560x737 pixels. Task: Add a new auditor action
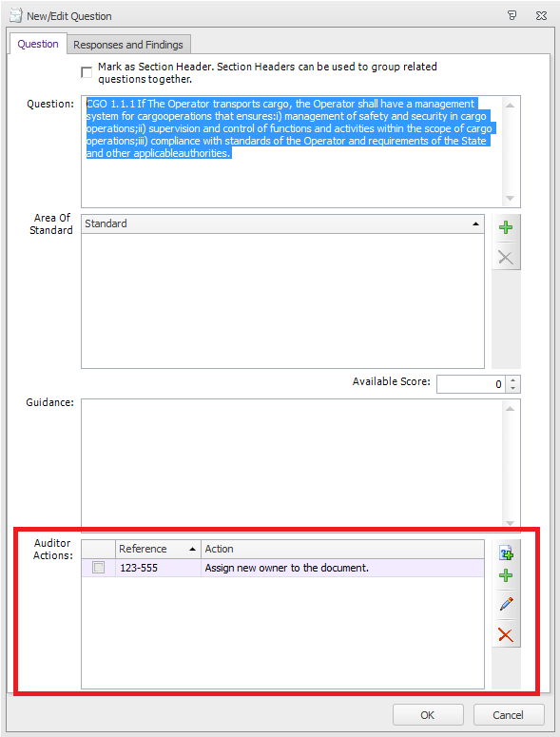(x=506, y=575)
